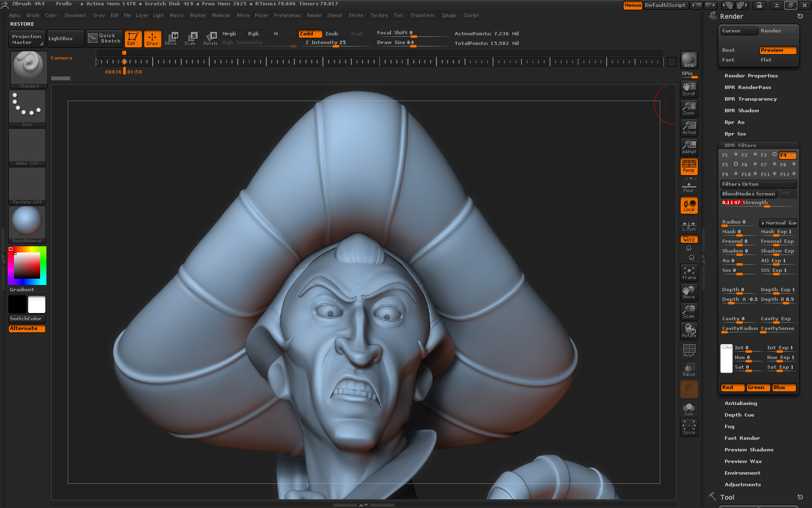Select the Scale mode in top shelf
This screenshot has height=508, width=812.
coord(190,39)
